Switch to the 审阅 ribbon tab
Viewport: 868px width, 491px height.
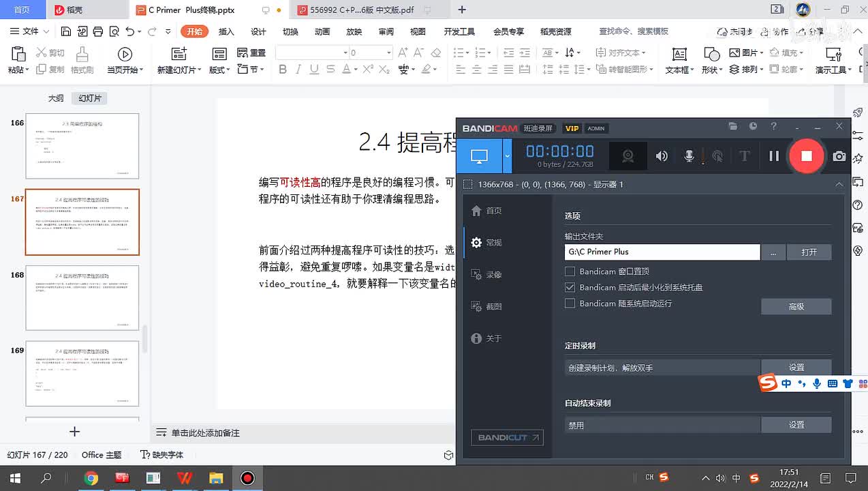coord(386,31)
